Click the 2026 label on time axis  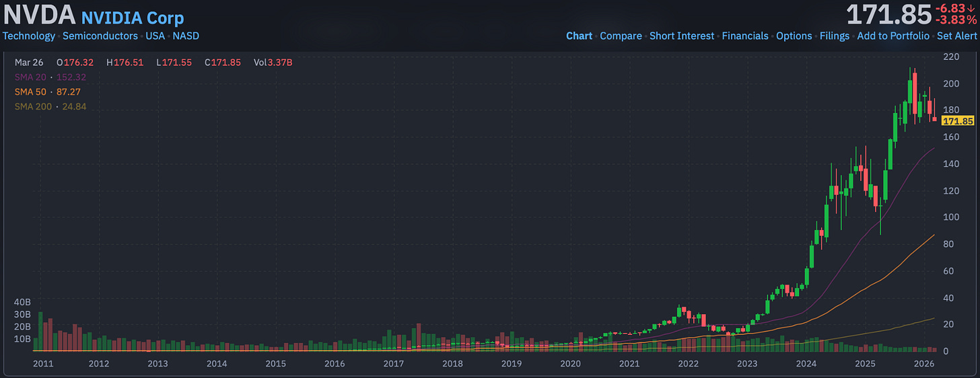(923, 364)
